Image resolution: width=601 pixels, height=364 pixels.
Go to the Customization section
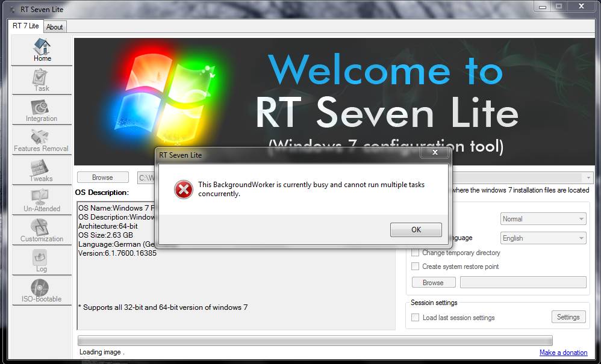42,231
